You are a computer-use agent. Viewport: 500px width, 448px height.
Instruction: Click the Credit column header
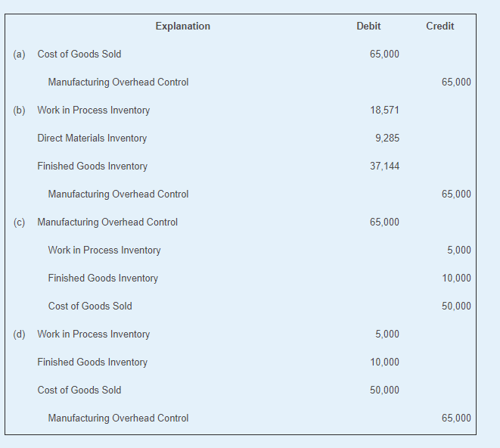439,26
